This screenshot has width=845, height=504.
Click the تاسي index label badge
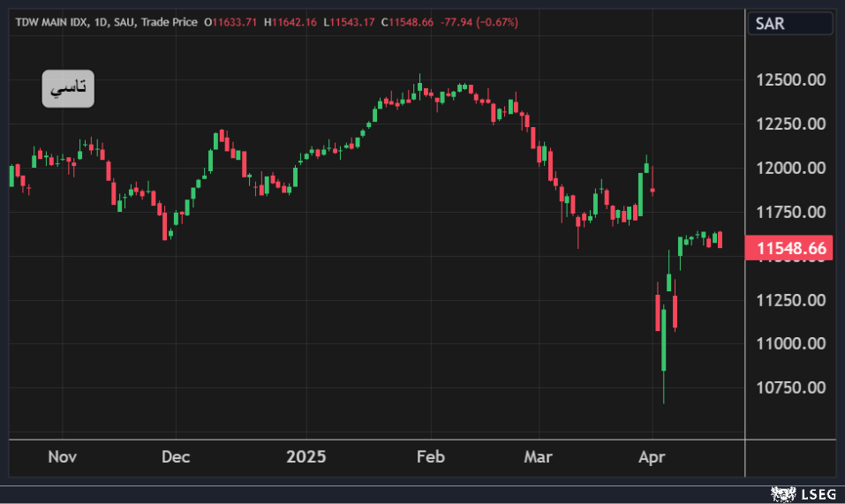pos(68,88)
